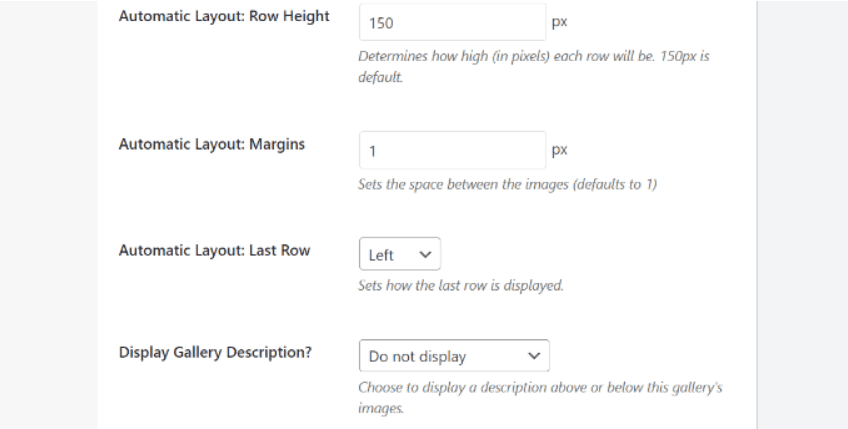
Task: Click the Automatic Layout: Row Height label
Action: coord(224,17)
